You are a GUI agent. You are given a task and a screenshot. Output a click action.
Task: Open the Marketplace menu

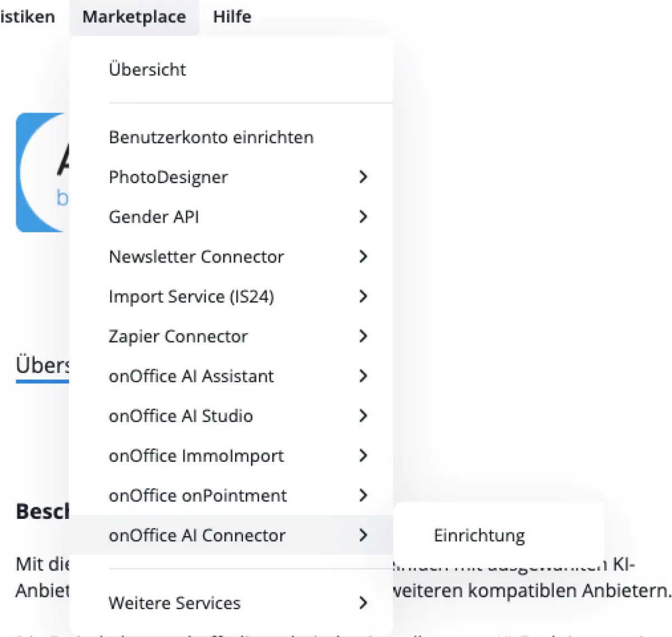[134, 17]
